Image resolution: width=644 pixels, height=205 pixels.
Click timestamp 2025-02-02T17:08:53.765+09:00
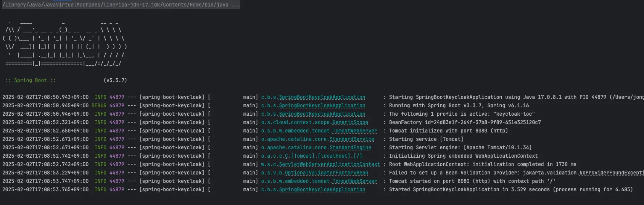coord(45,190)
